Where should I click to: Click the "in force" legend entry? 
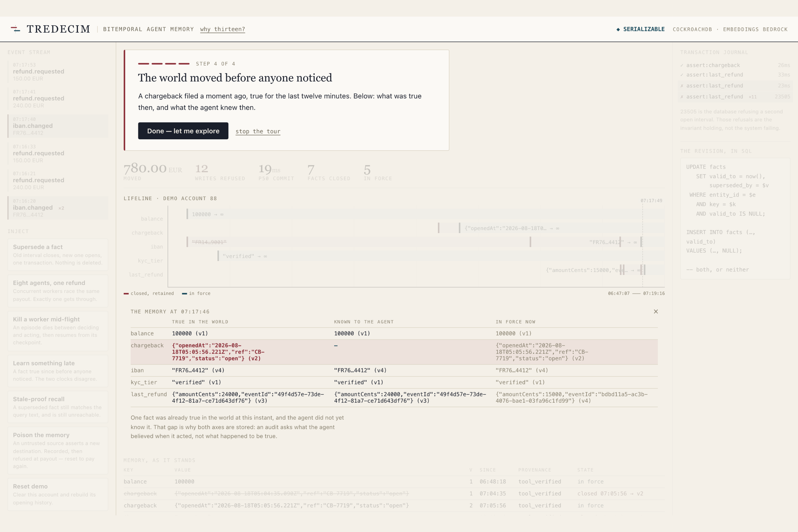196,294
